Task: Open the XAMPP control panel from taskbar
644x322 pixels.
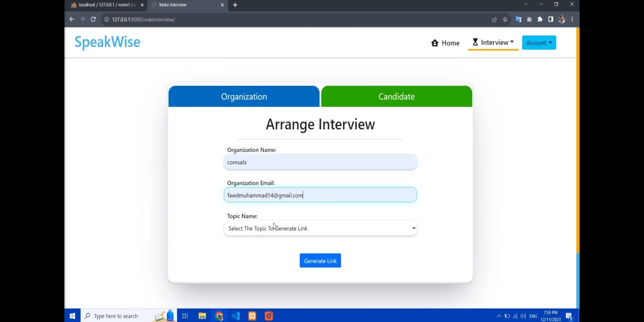Action: 252,316
